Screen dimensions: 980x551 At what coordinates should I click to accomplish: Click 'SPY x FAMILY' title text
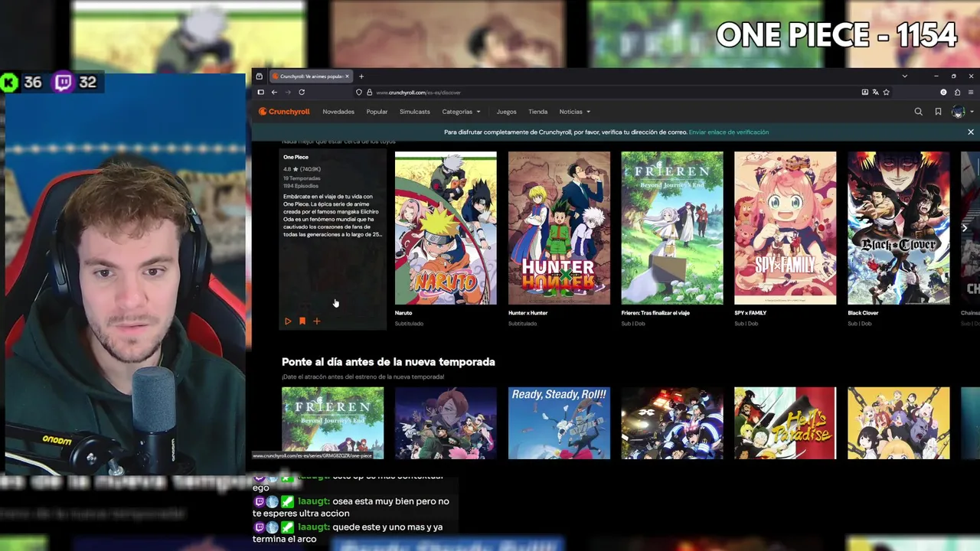[x=750, y=313]
